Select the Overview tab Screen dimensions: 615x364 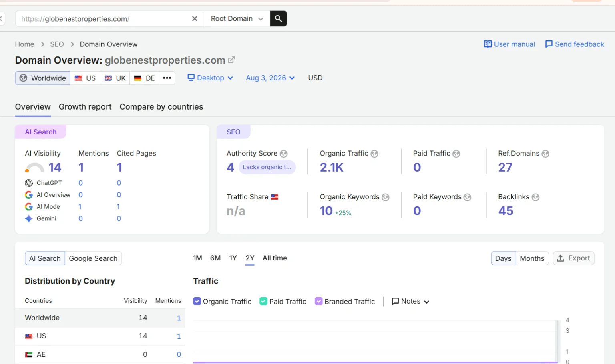[x=33, y=107]
